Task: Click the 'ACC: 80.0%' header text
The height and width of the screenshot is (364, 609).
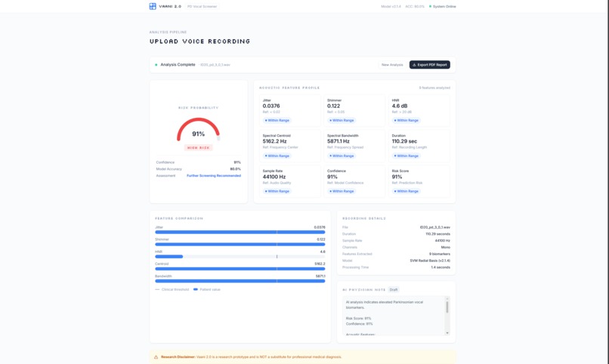Action: point(415,7)
